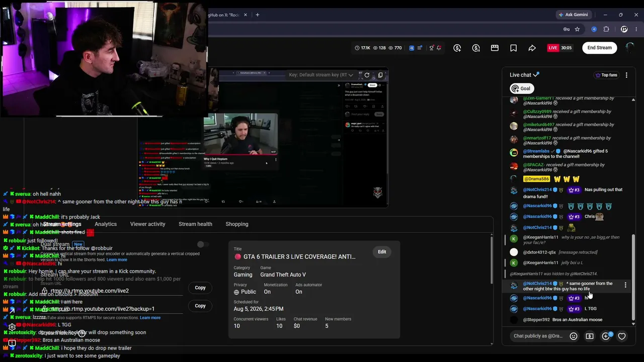This screenshot has width=644, height=362.
Task: Open the browser profile avatar icon
Action: pyautogui.click(x=624, y=29)
